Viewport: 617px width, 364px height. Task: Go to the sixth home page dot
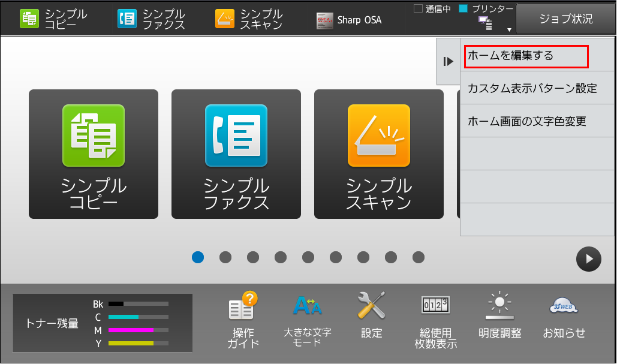point(336,257)
